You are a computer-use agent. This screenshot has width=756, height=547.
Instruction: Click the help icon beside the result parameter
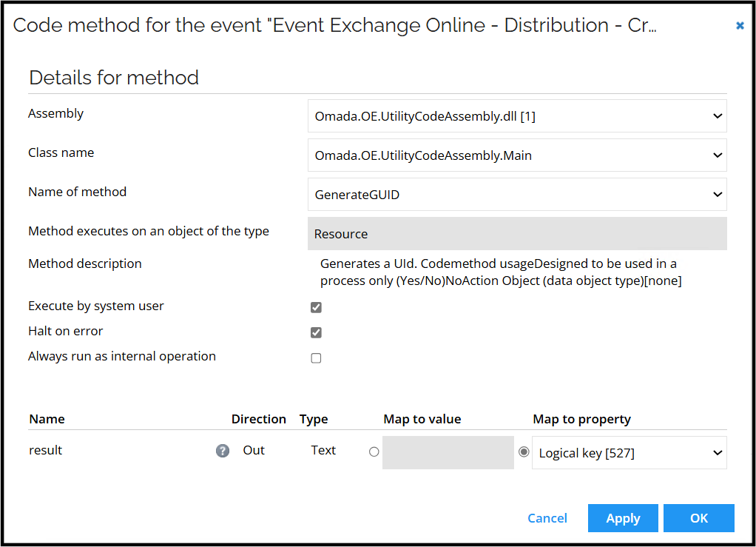(223, 450)
